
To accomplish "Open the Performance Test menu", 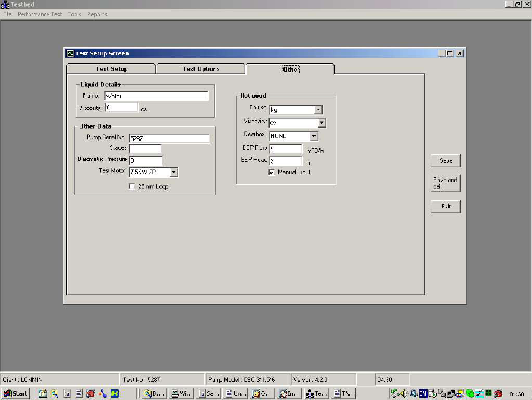I will coord(40,14).
